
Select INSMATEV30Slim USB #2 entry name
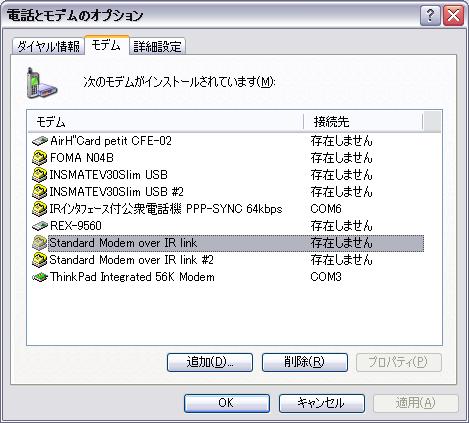click(x=116, y=192)
